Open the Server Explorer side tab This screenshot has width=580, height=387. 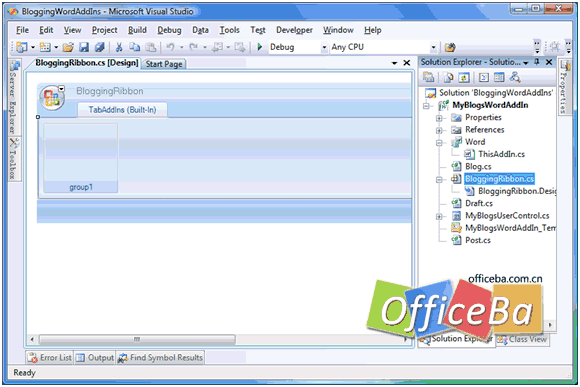(14, 97)
